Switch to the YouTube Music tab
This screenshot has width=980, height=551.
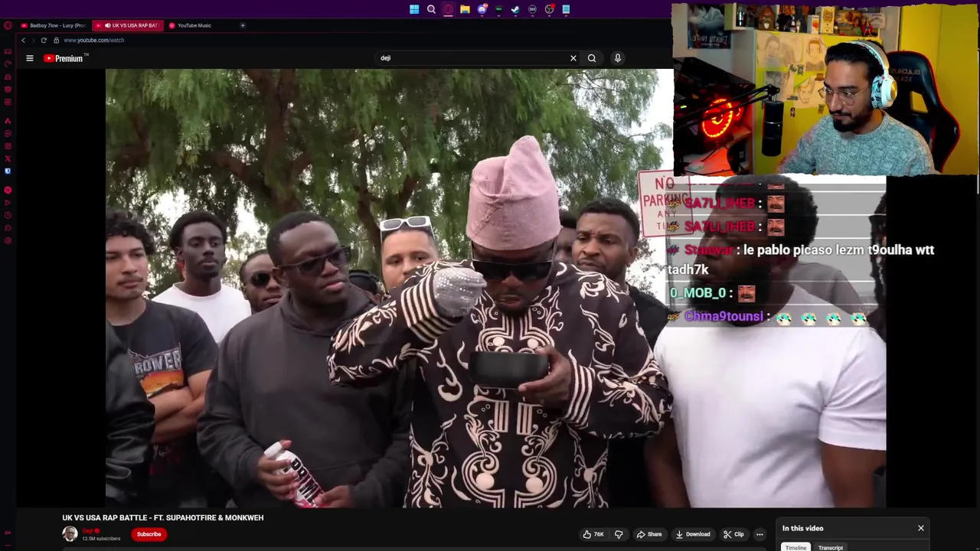point(194,25)
